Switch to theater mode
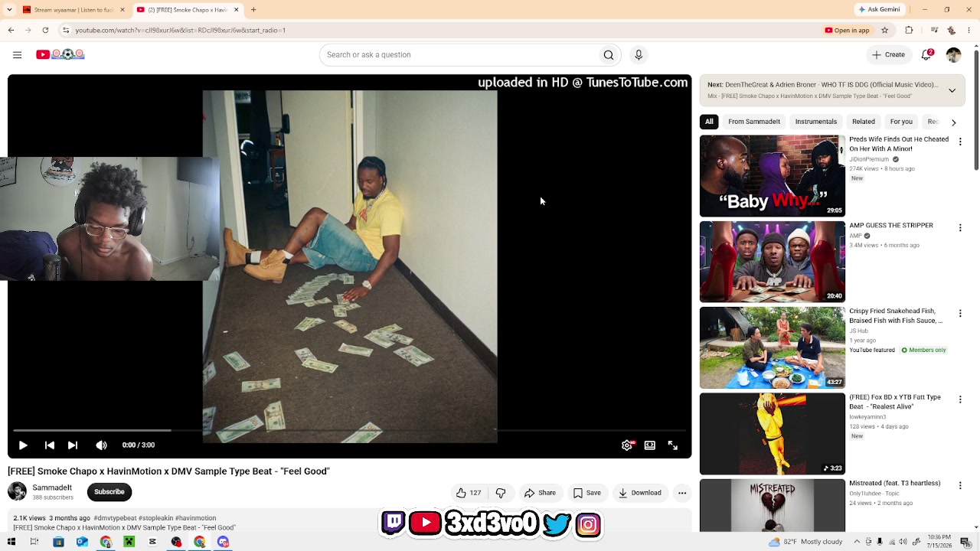 [650, 445]
